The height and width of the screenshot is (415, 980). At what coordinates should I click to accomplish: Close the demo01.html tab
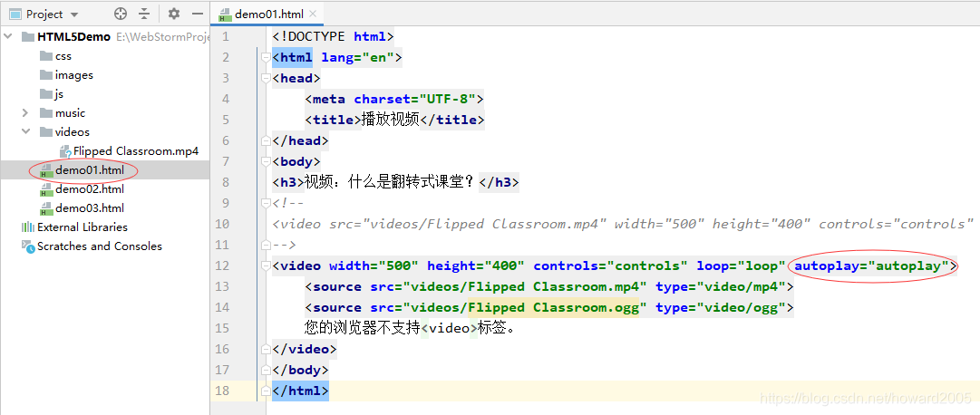pos(313,14)
